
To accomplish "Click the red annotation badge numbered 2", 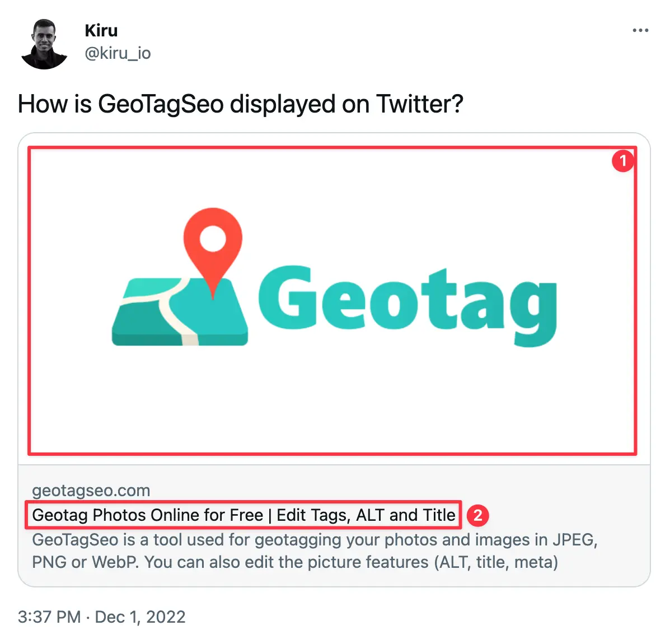I will [479, 515].
